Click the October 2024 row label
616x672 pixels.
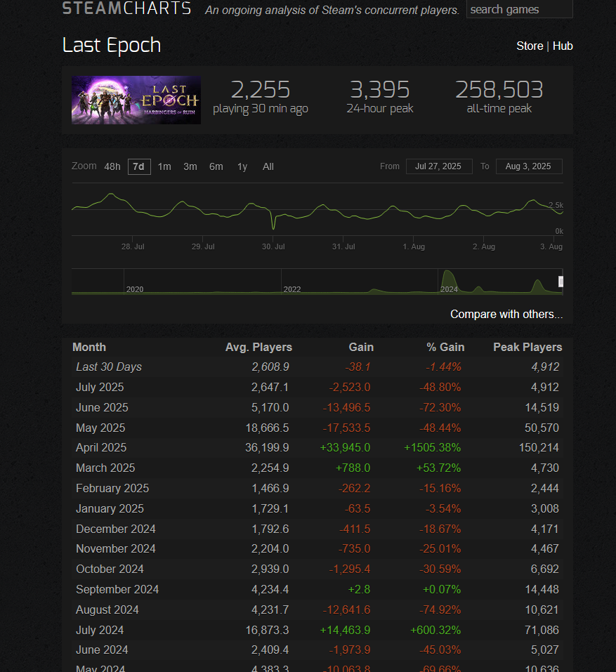click(x=110, y=569)
